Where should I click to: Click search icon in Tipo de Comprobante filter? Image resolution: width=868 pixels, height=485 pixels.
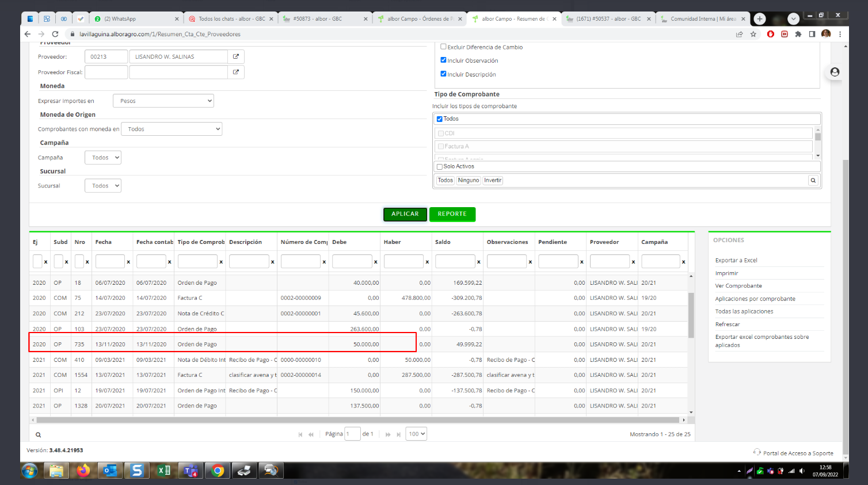point(813,181)
